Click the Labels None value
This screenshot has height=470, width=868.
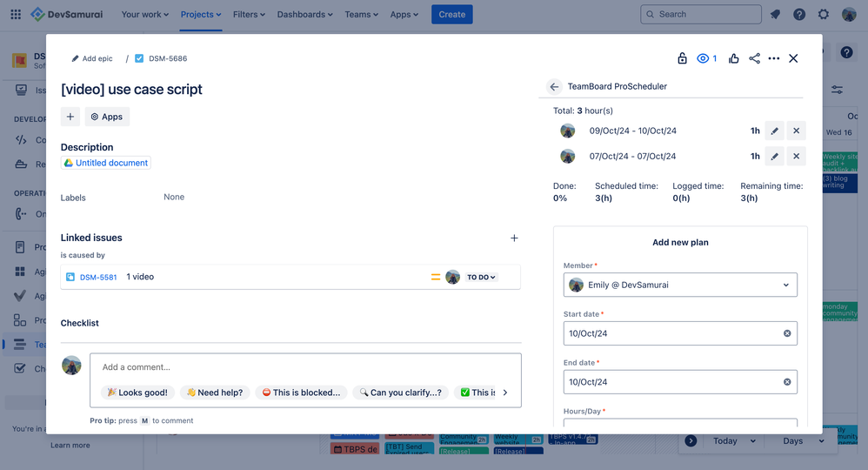174,197
